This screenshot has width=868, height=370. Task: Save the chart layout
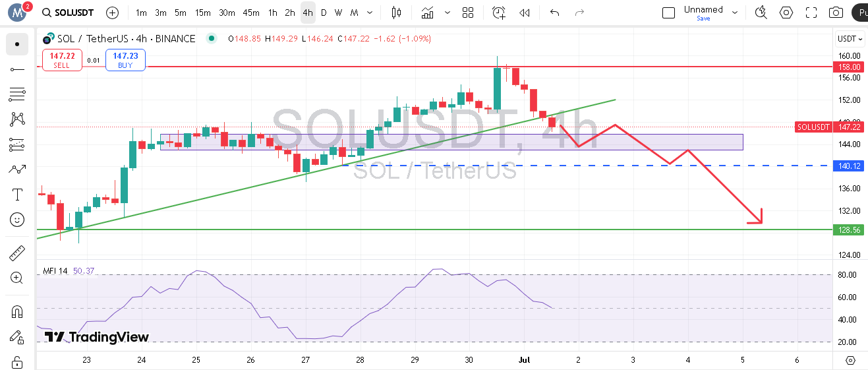coord(703,18)
